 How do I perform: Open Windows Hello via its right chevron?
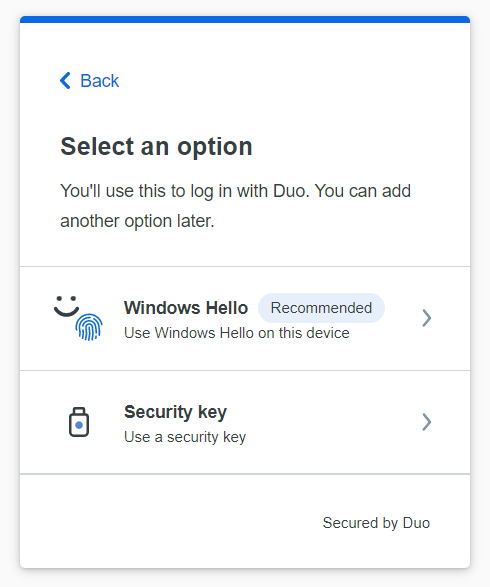[427, 318]
